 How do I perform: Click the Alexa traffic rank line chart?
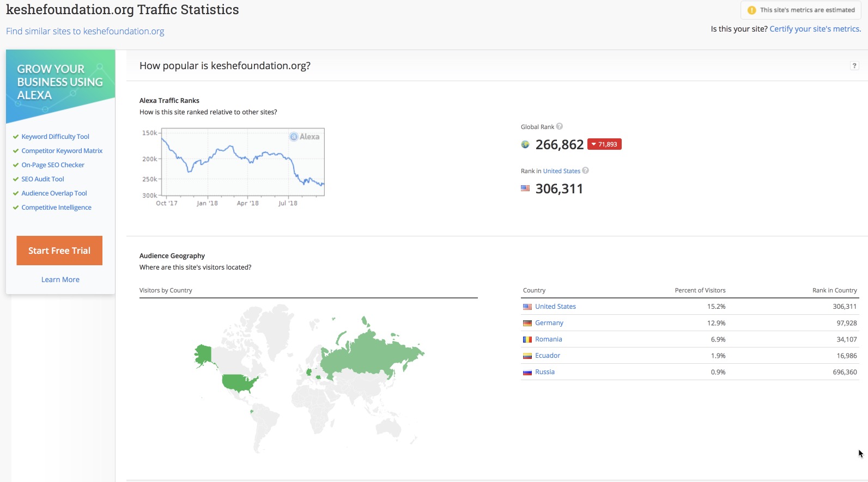[243, 162]
